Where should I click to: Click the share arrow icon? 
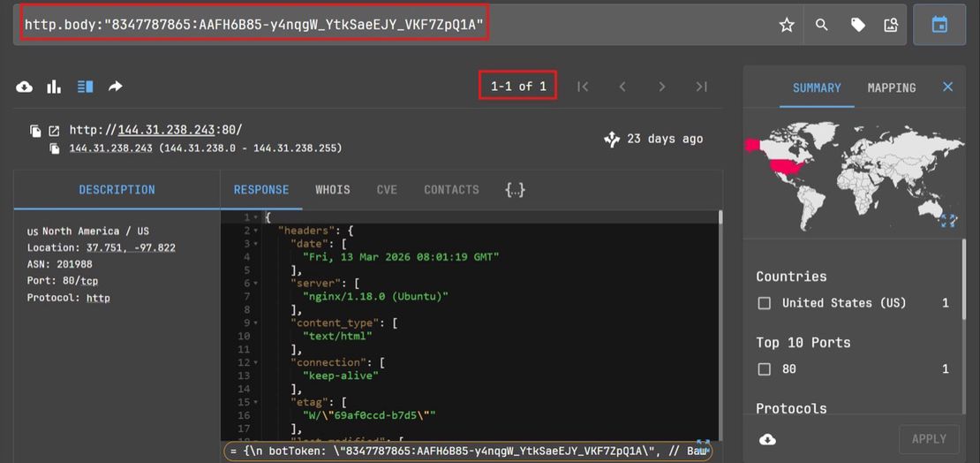point(115,87)
